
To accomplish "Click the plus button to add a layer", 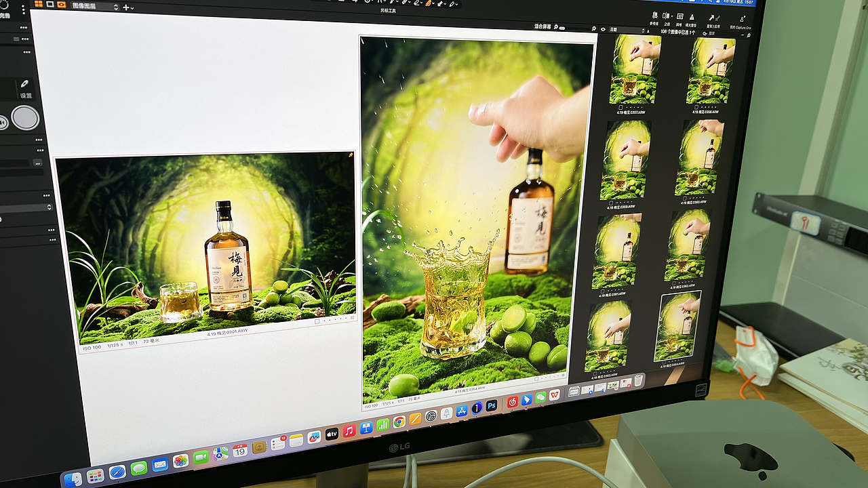I will pyautogui.click(x=126, y=7).
